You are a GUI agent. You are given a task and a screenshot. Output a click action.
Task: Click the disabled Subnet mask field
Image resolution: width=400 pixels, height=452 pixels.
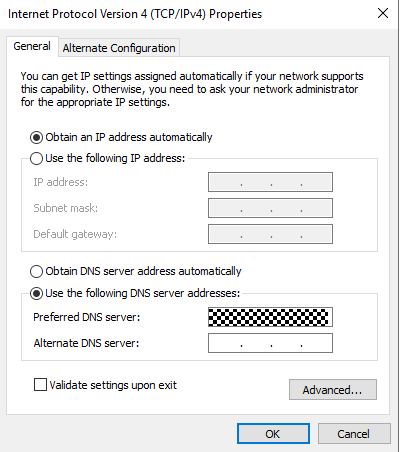pos(270,208)
